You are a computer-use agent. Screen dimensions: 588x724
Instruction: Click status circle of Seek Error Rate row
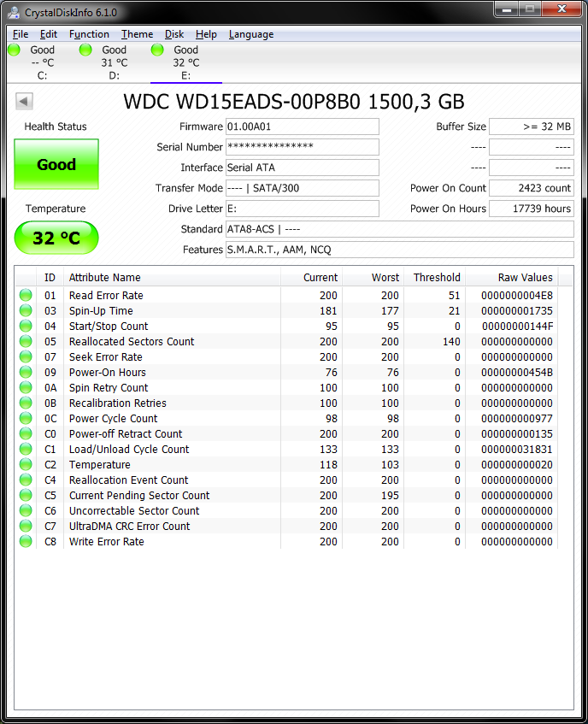click(x=26, y=356)
